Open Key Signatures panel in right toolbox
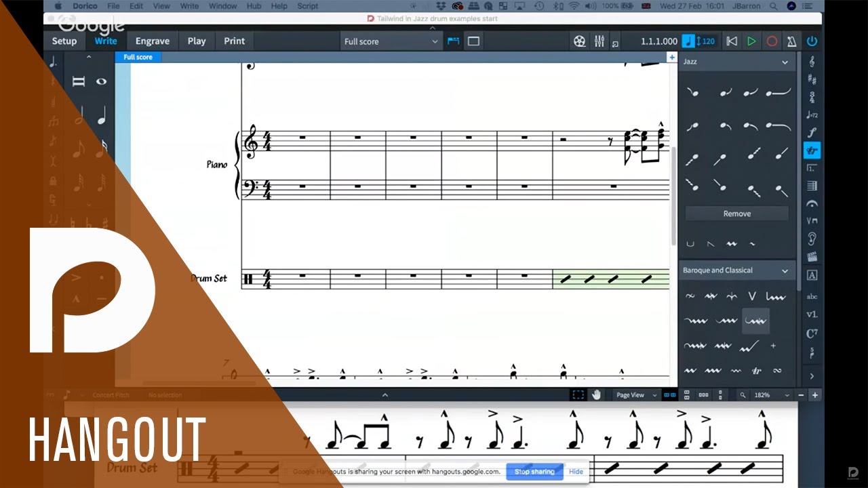 pyautogui.click(x=812, y=79)
